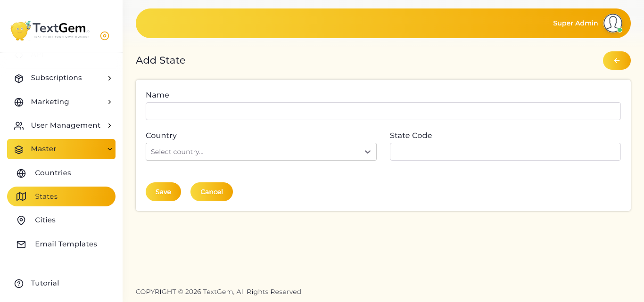Toggle the sidebar pin next to the logo

click(x=105, y=36)
